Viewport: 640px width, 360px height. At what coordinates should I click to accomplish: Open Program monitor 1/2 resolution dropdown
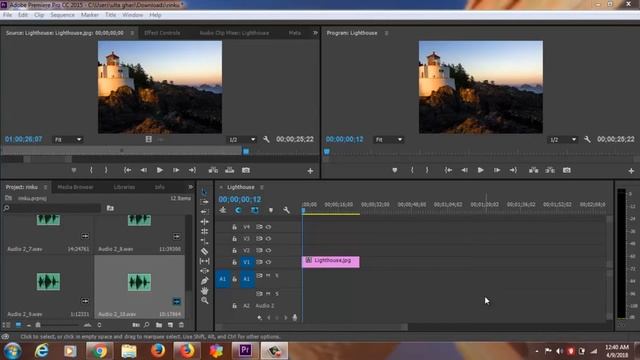pyautogui.click(x=562, y=140)
